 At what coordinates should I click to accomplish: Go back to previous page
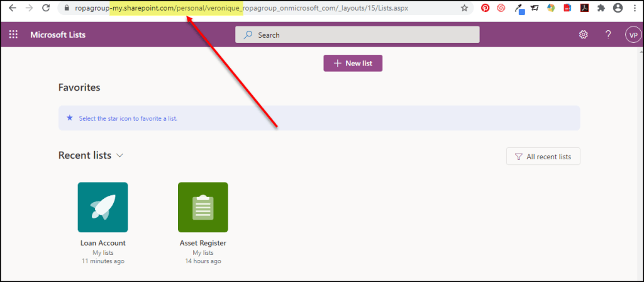(x=12, y=8)
